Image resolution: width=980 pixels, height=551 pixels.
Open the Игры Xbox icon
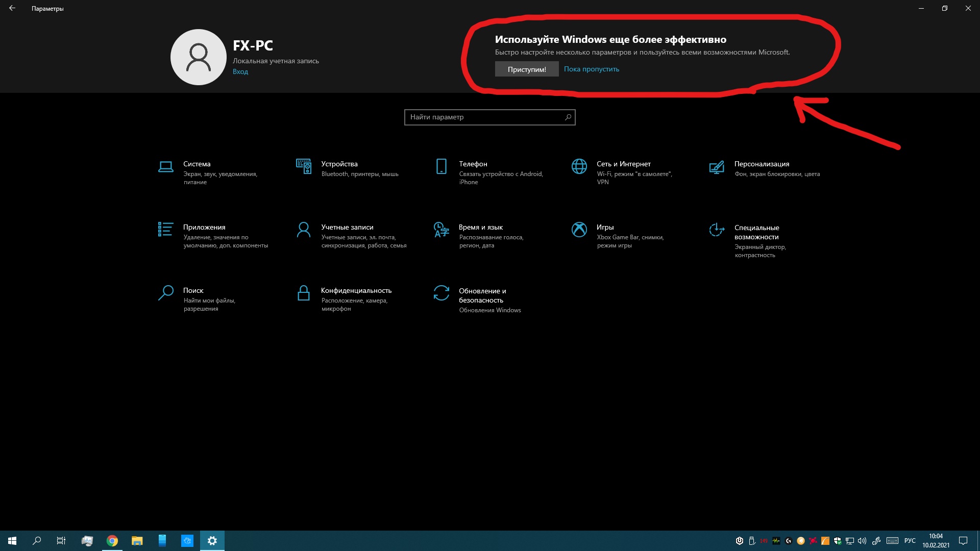(x=579, y=230)
